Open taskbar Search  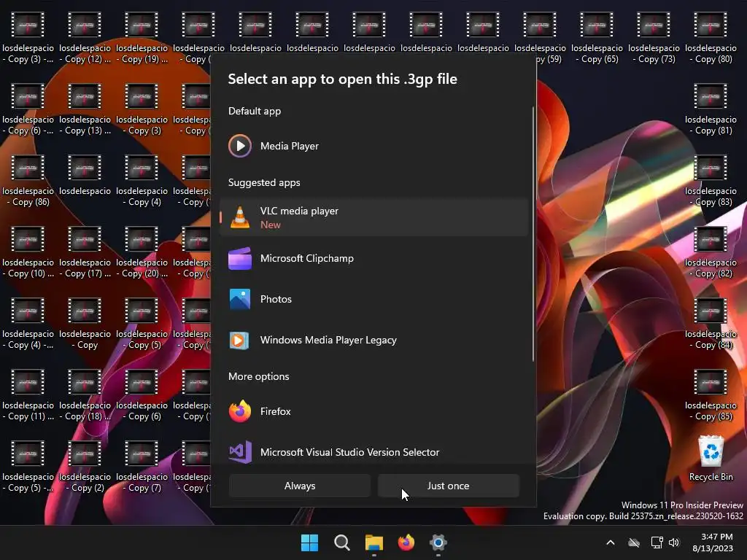[x=341, y=542]
